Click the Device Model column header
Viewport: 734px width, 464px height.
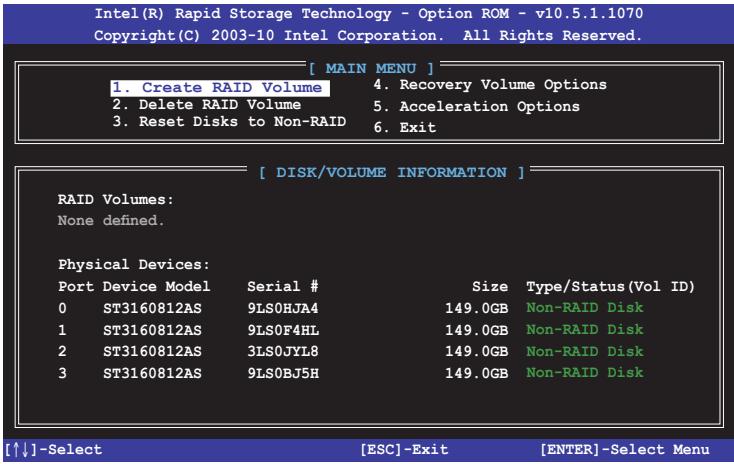[x=156, y=287]
